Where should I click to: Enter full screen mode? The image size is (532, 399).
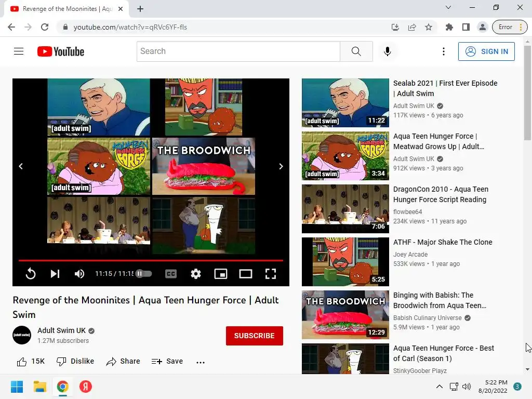270,273
